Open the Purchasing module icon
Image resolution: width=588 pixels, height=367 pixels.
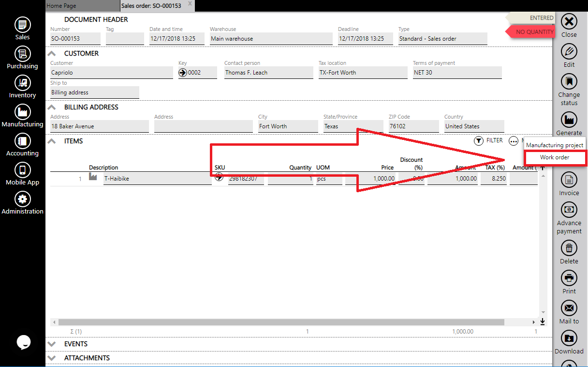click(x=22, y=54)
